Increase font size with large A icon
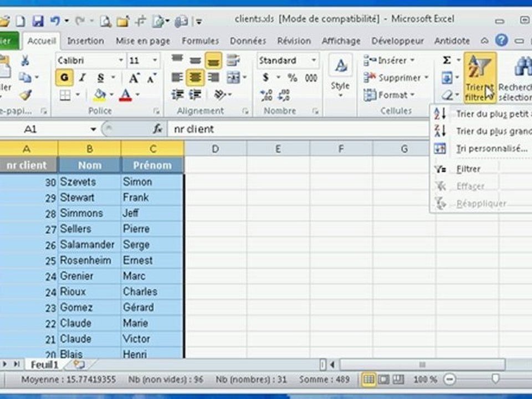532x399 pixels. (x=134, y=78)
